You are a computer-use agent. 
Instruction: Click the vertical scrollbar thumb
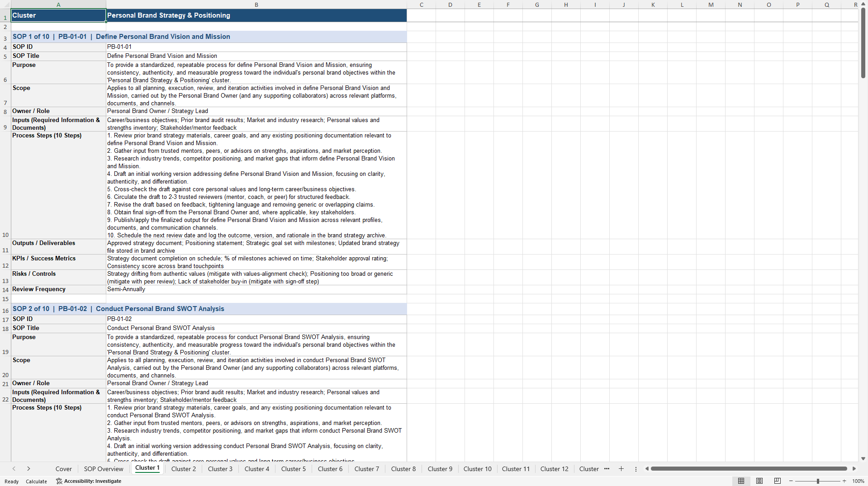point(863,43)
